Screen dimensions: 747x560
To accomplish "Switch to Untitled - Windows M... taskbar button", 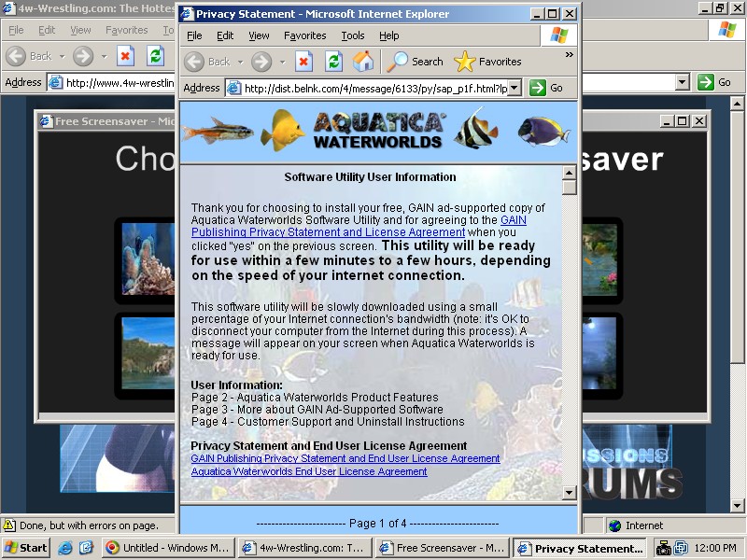I will (x=168, y=548).
